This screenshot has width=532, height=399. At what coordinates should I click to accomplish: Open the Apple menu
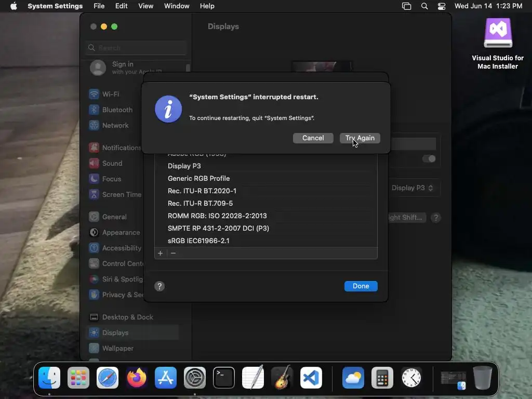pyautogui.click(x=14, y=6)
